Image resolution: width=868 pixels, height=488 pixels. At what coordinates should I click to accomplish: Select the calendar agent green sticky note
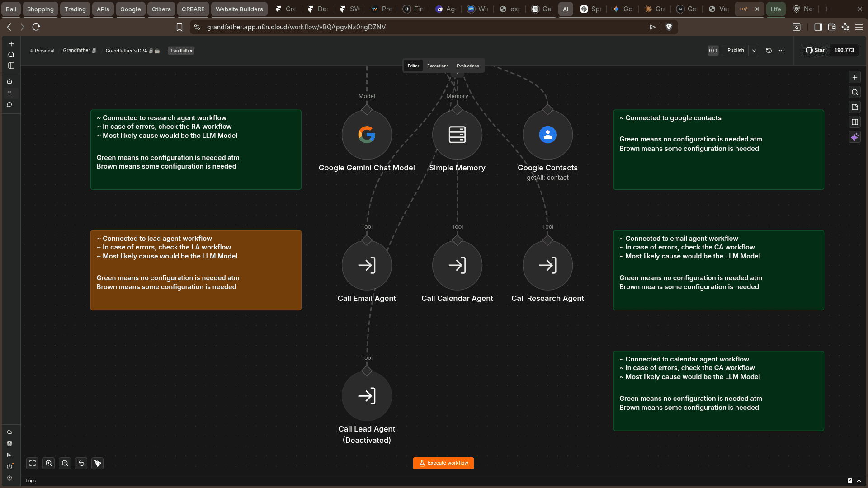tap(718, 391)
